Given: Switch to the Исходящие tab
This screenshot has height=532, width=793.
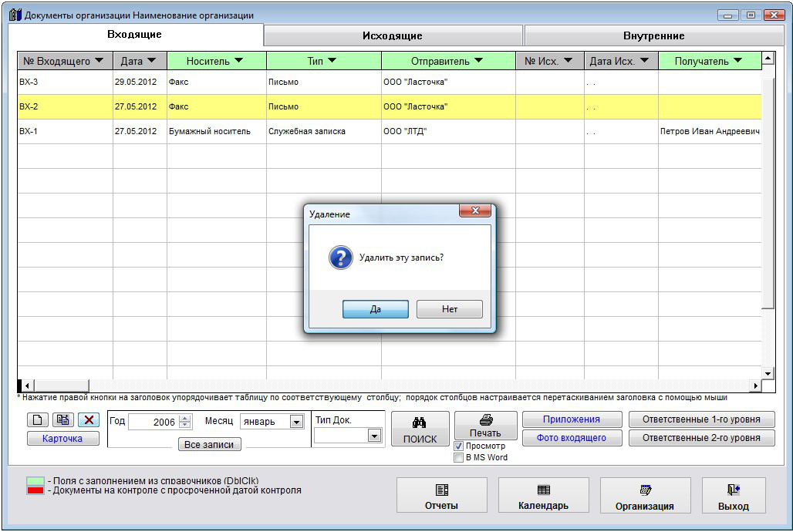Looking at the screenshot, I should tap(393, 35).
